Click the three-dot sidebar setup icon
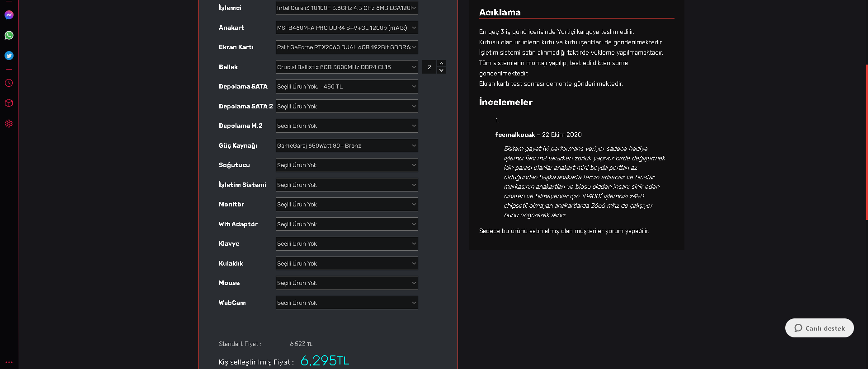868x369 pixels. pyautogui.click(x=9, y=362)
